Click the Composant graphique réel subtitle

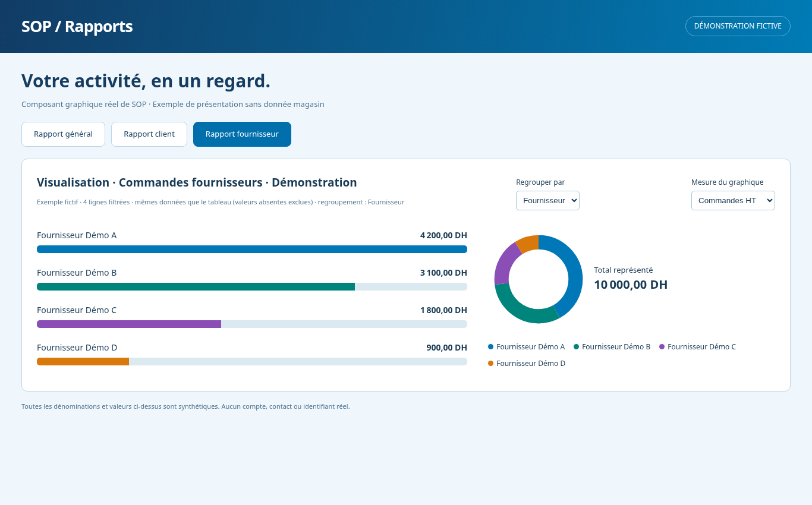point(173,104)
